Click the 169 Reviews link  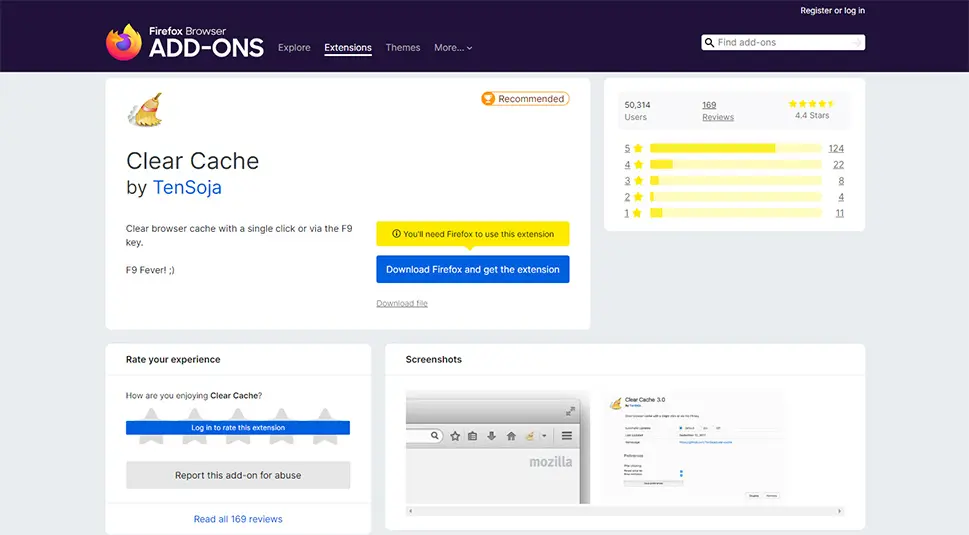tap(717, 111)
